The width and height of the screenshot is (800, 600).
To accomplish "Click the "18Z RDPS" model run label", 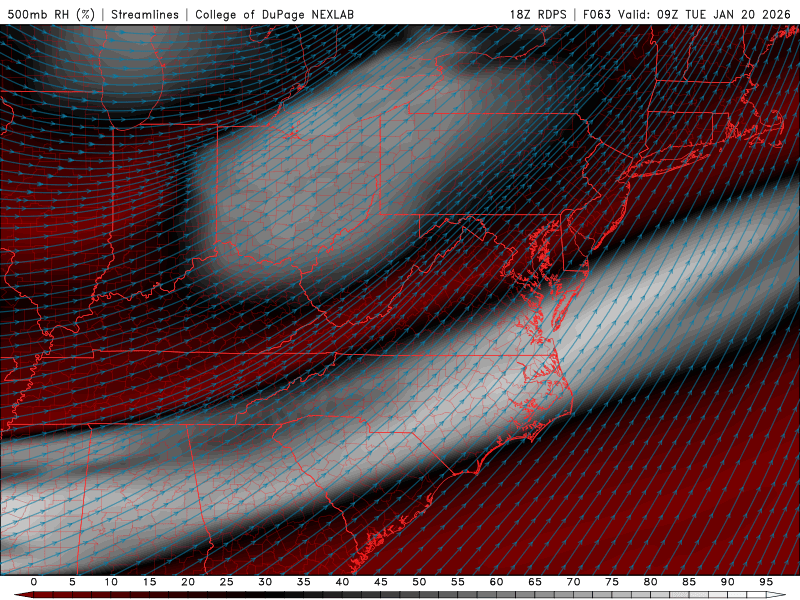I will tap(538, 14).
